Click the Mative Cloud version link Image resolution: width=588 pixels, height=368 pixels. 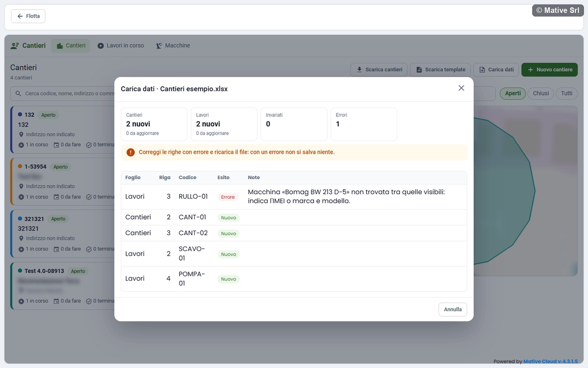tap(551, 361)
